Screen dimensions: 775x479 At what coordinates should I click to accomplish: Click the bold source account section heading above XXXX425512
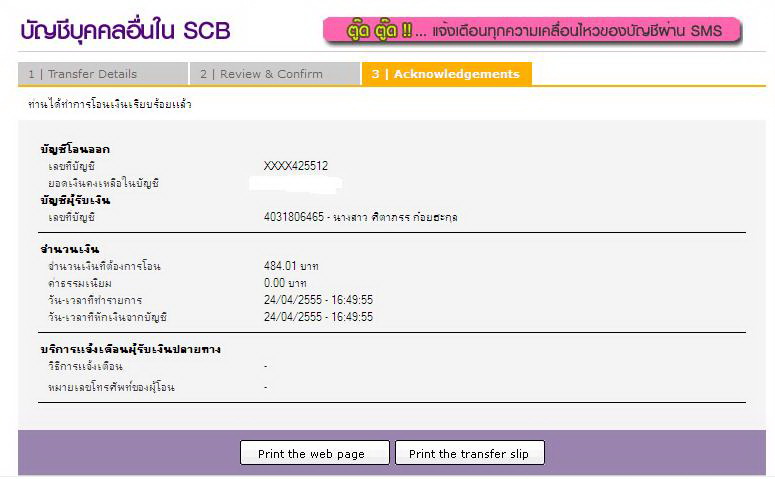[x=75, y=149]
